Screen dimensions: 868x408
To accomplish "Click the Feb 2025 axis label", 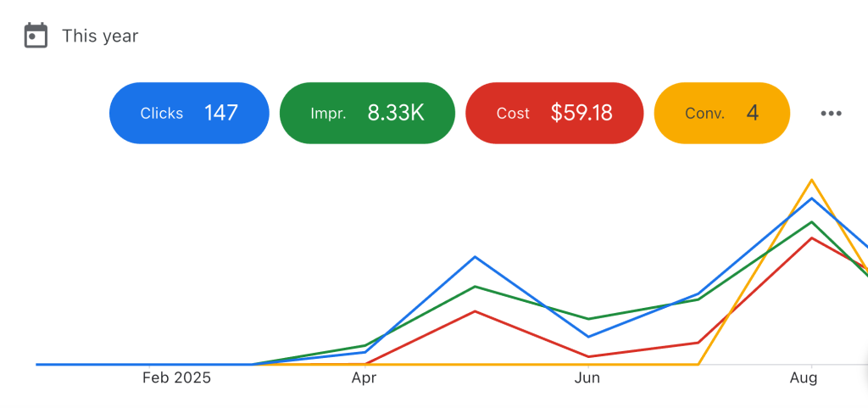I will point(176,378).
